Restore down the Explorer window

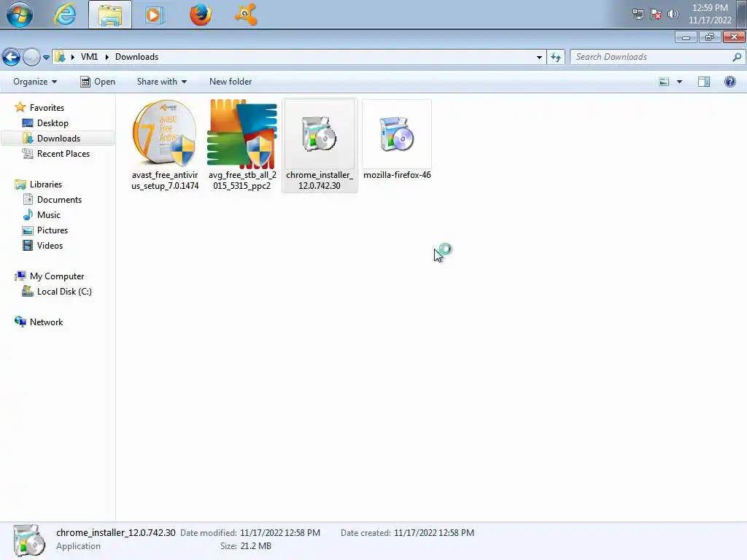coord(709,37)
